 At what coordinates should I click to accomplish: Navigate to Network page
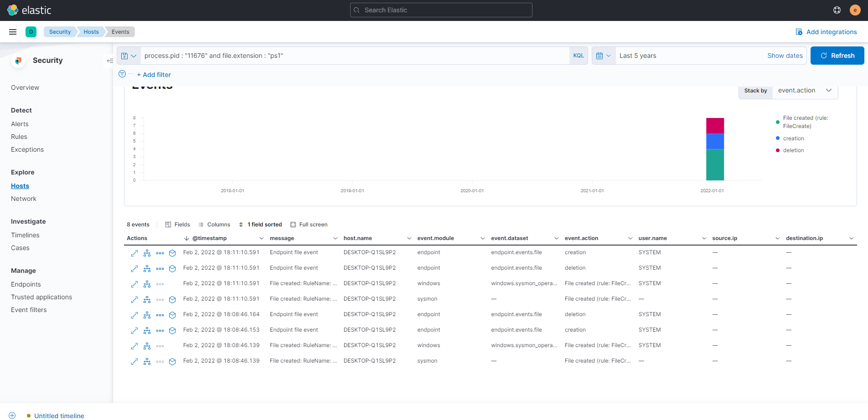(x=24, y=199)
